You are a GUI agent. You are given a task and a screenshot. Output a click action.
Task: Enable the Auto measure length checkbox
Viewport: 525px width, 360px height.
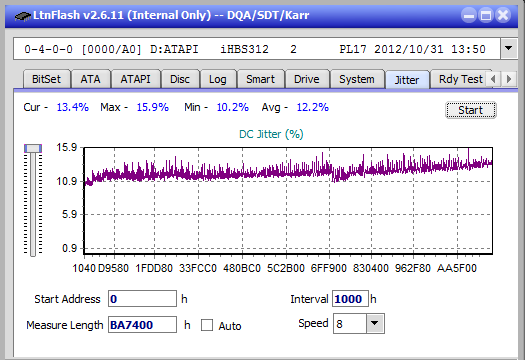point(207,325)
